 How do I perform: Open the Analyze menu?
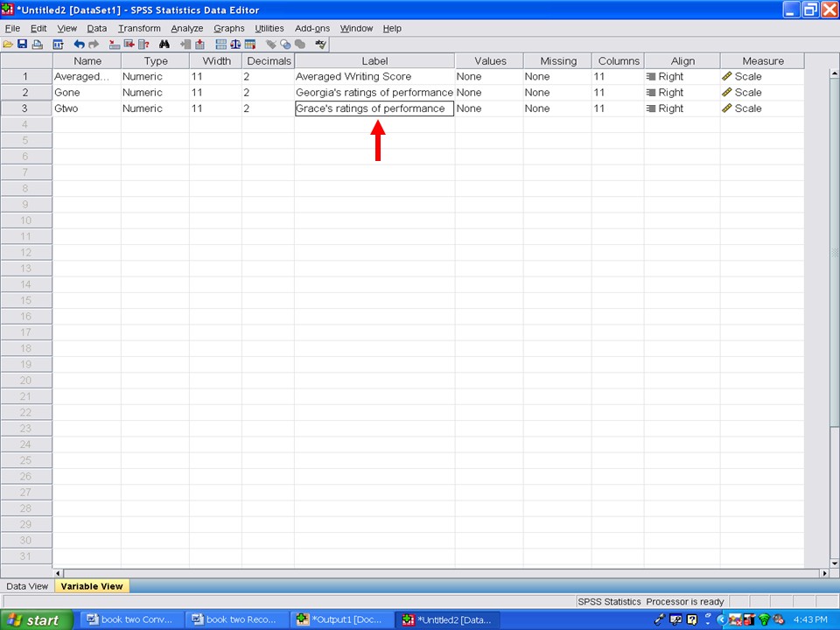tap(186, 28)
